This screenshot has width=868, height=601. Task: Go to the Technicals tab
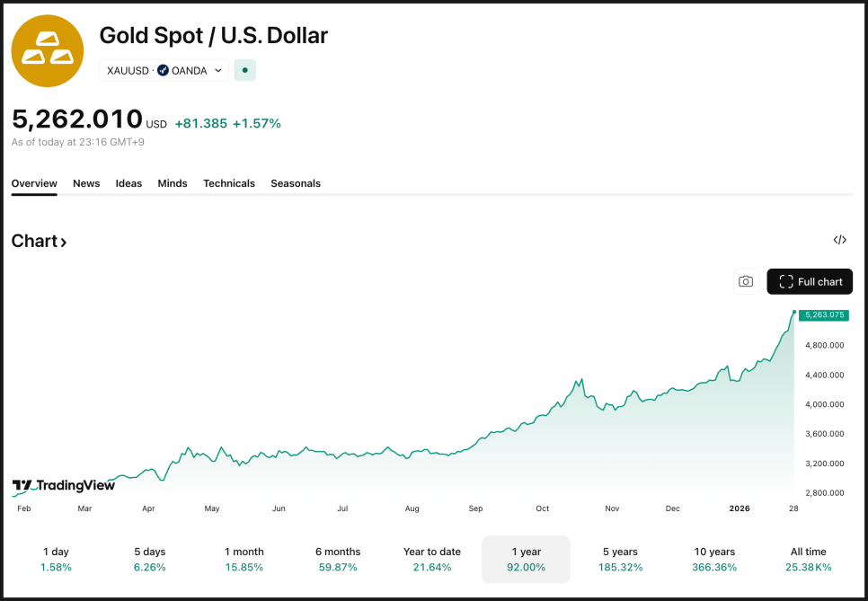point(229,183)
